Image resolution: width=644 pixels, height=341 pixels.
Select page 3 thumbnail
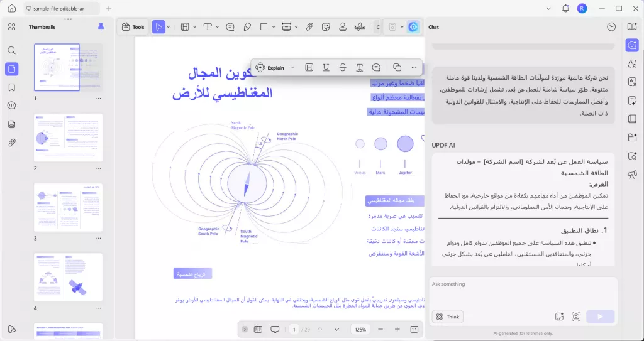pyautogui.click(x=68, y=208)
